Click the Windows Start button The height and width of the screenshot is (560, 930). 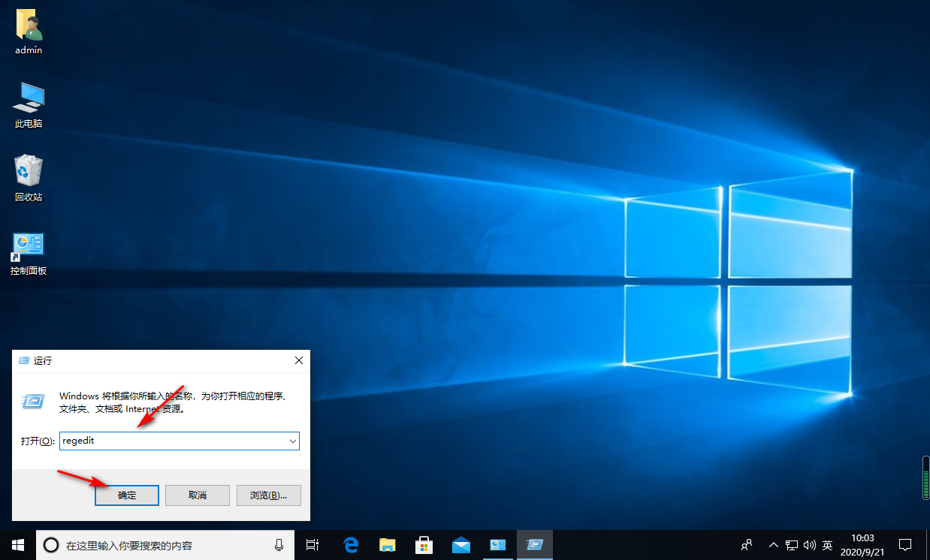(18, 545)
